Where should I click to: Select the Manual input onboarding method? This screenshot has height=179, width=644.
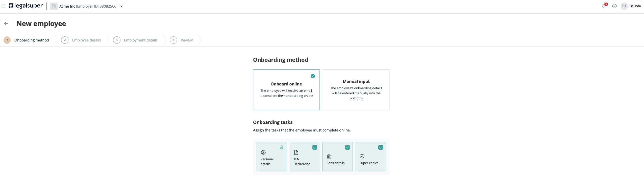click(356, 90)
